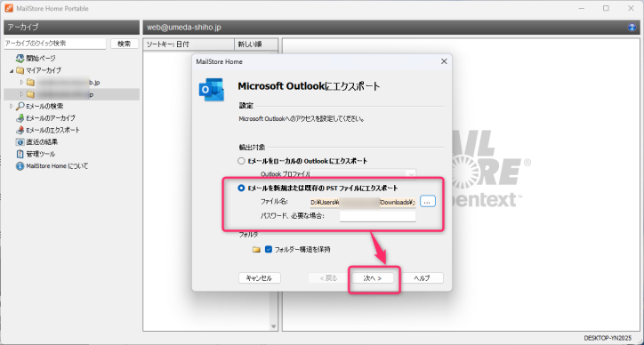
Task: Click the Outlook logo in the dialog
Action: 211,90
